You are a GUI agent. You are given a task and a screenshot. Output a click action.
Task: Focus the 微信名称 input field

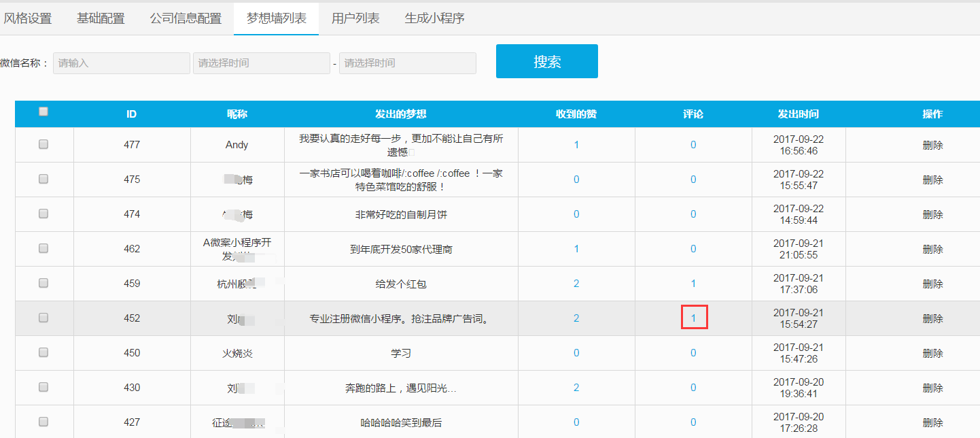coord(122,63)
